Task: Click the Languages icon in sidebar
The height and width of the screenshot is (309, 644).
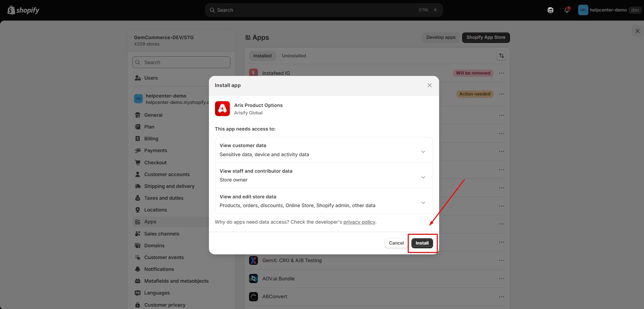Action: [x=138, y=293]
